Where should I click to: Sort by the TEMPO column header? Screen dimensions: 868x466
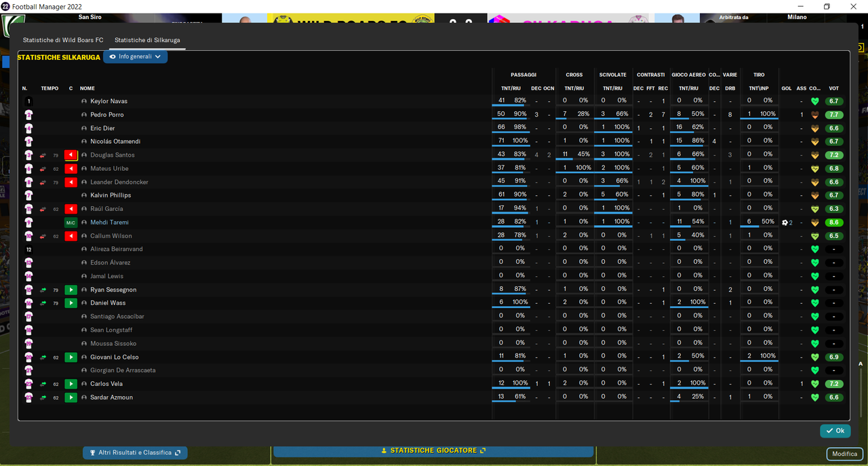coord(50,88)
